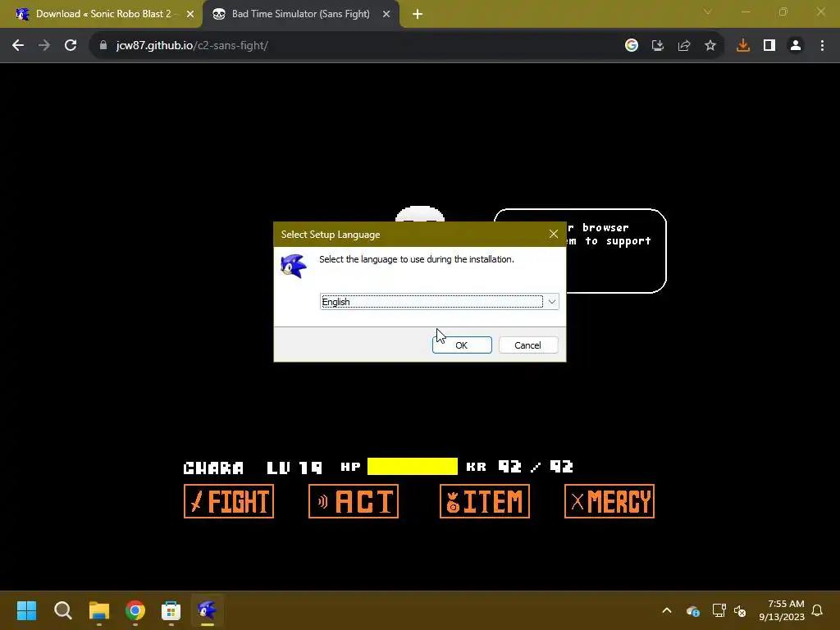Image resolution: width=840 pixels, height=630 pixels.
Task: Click the muted volume tray icon
Action: pos(740,610)
